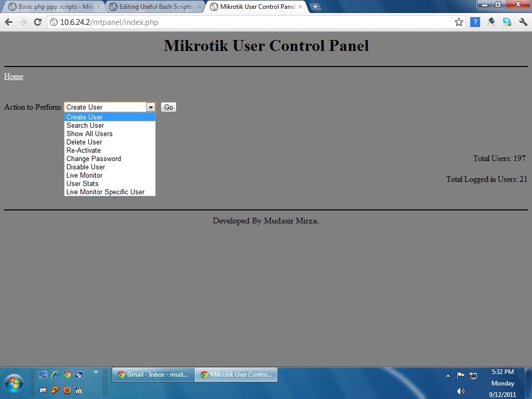Expand quick launch overflow chevron
This screenshot has width=532, height=399.
96,372
